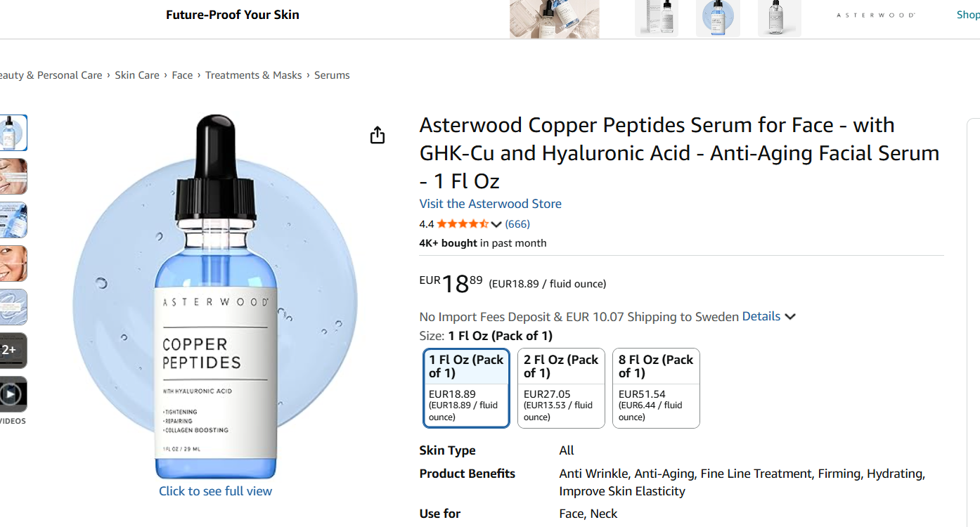Open the 666 reviews link
Image resolution: width=980 pixels, height=527 pixels.
[x=517, y=224]
